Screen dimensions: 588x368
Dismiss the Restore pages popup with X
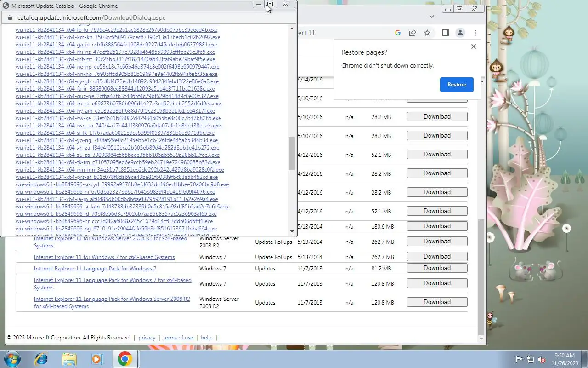click(x=474, y=46)
